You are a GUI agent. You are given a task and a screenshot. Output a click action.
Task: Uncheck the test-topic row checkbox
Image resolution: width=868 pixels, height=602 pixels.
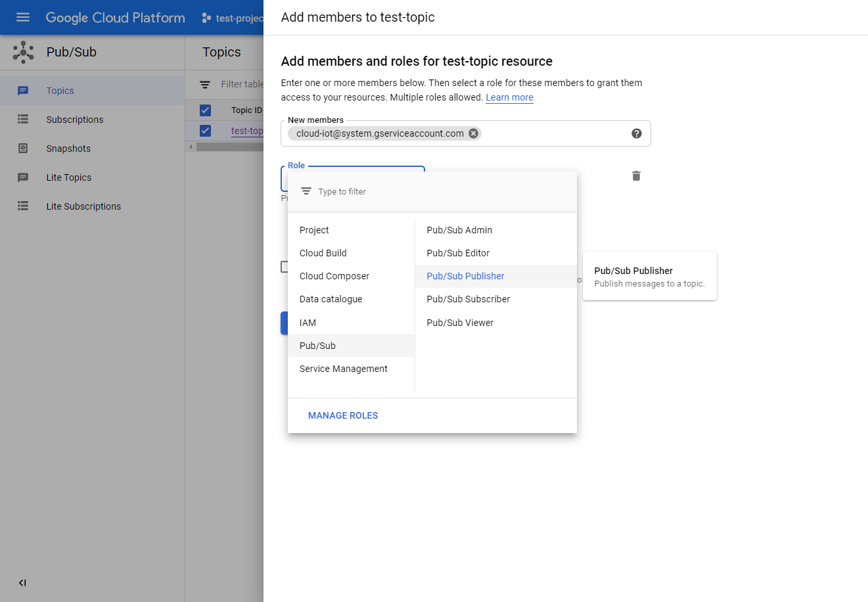pos(205,131)
